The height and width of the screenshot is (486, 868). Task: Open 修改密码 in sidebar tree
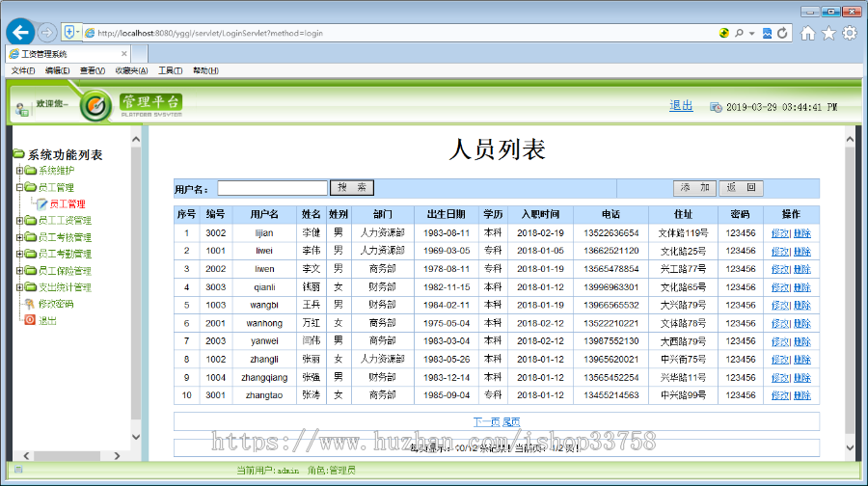coord(56,304)
